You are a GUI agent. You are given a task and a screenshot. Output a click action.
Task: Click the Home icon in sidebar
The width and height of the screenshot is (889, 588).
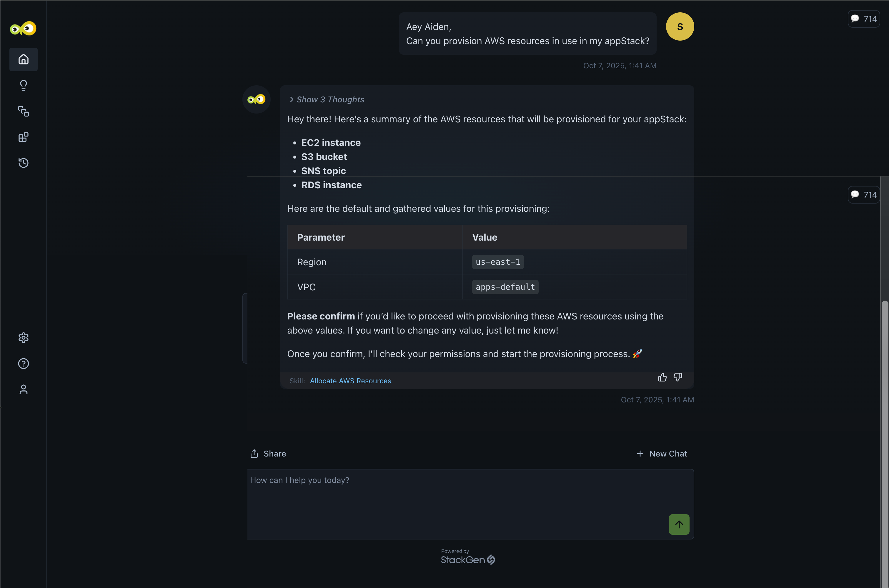(x=23, y=59)
